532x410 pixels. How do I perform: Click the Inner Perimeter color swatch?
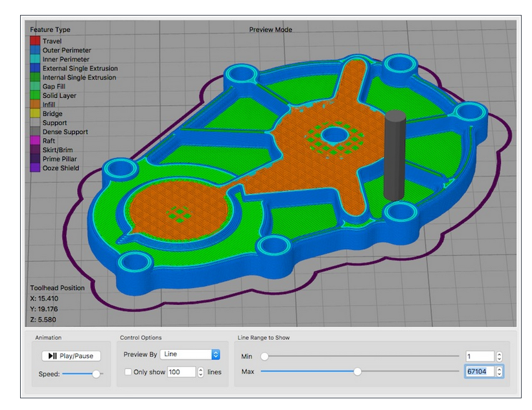click(34, 59)
